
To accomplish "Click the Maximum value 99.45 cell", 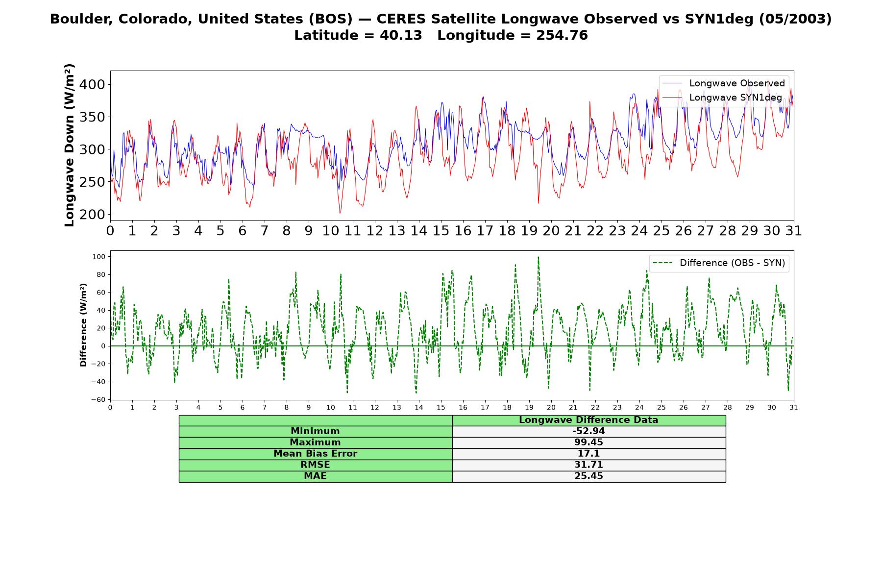I will [x=588, y=442].
